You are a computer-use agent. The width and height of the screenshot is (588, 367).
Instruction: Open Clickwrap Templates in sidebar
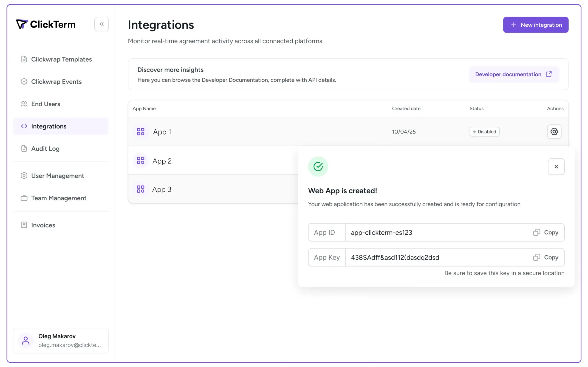(x=61, y=59)
